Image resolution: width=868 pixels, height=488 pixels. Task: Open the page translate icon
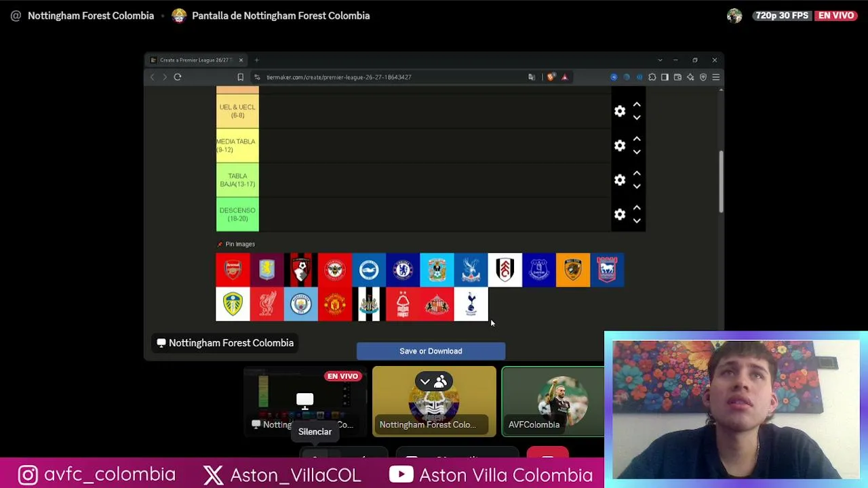(x=532, y=77)
